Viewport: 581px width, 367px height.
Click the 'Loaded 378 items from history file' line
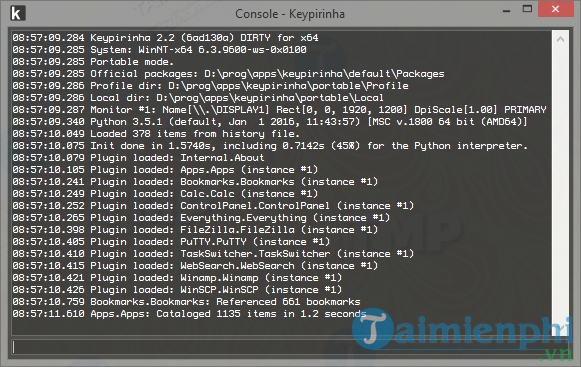pyautogui.click(x=156, y=133)
